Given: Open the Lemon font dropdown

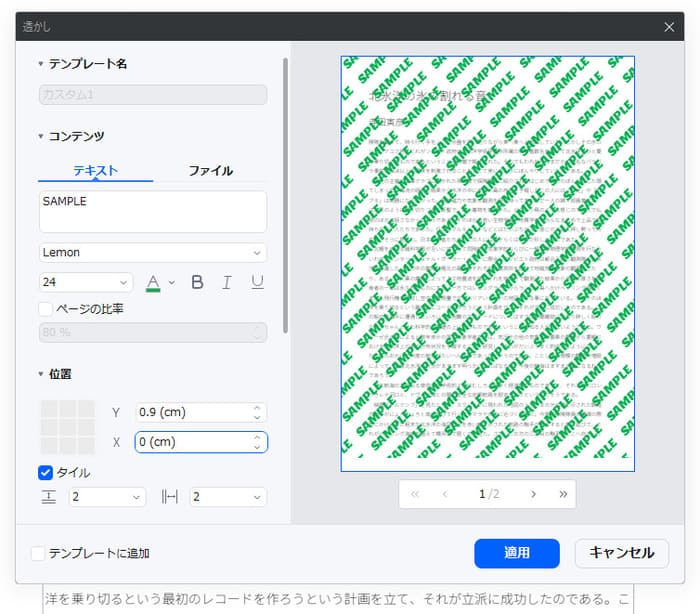Looking at the screenshot, I should click(153, 253).
